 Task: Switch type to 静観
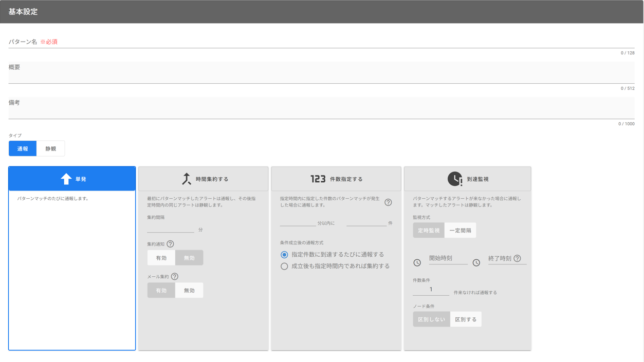pyautogui.click(x=50, y=148)
